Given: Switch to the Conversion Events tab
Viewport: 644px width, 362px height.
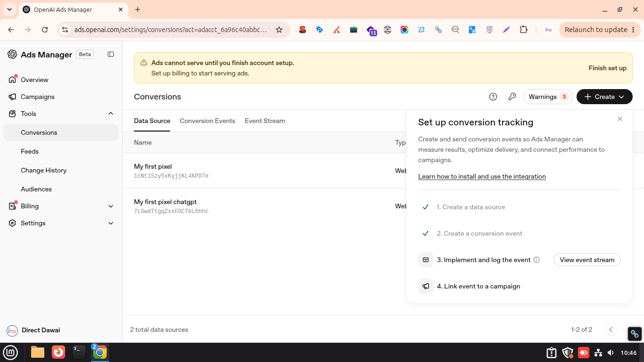Looking at the screenshot, I should coord(207,121).
